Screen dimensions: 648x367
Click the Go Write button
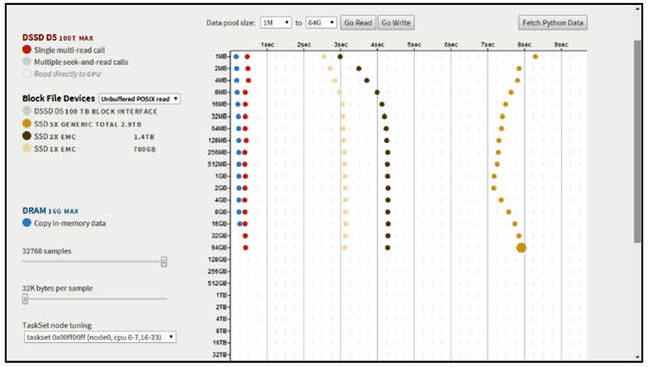pos(396,23)
